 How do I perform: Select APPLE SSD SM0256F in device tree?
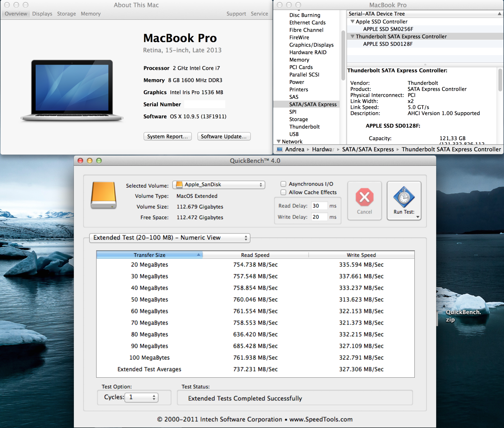pos(425,29)
